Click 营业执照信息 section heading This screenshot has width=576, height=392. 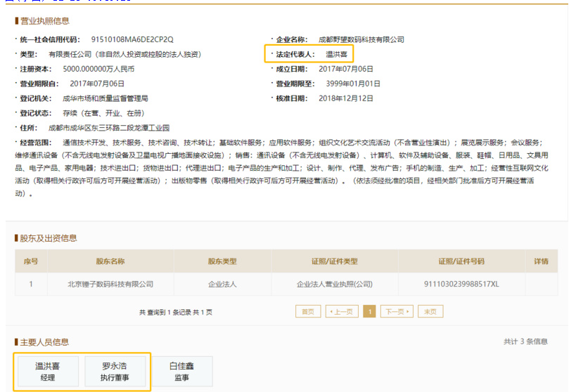tap(45, 21)
